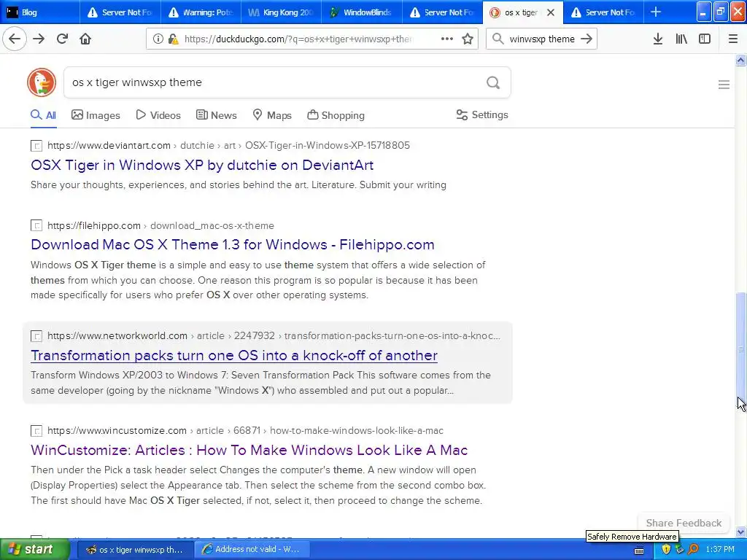Viewport: 747px width, 560px height.
Task: Switch to Warning: Pote tab
Action: 201,12
